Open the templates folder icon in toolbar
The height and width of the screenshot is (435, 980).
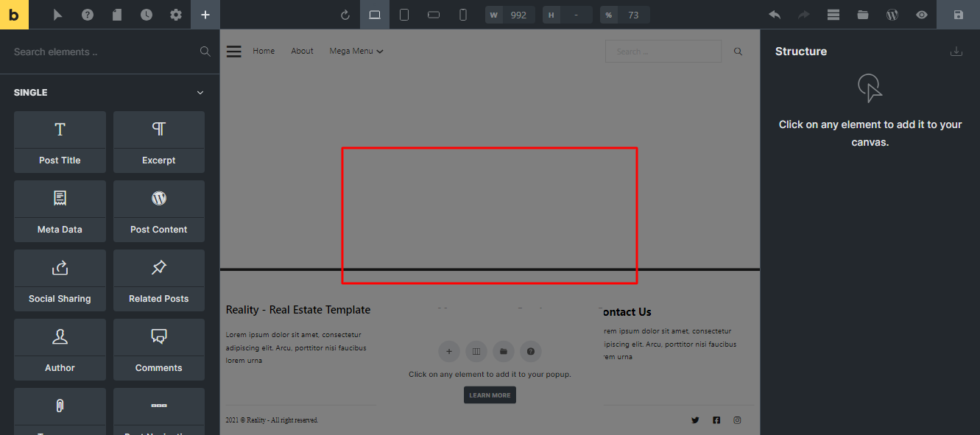click(863, 15)
